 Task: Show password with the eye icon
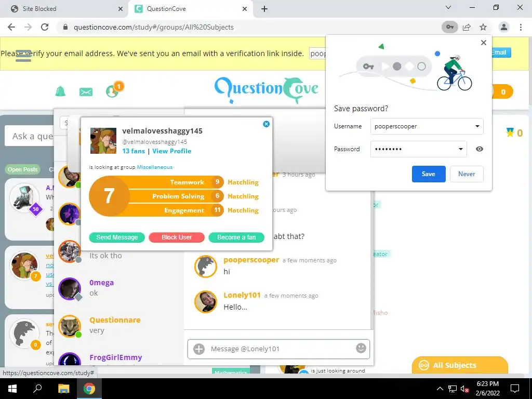[x=479, y=149]
